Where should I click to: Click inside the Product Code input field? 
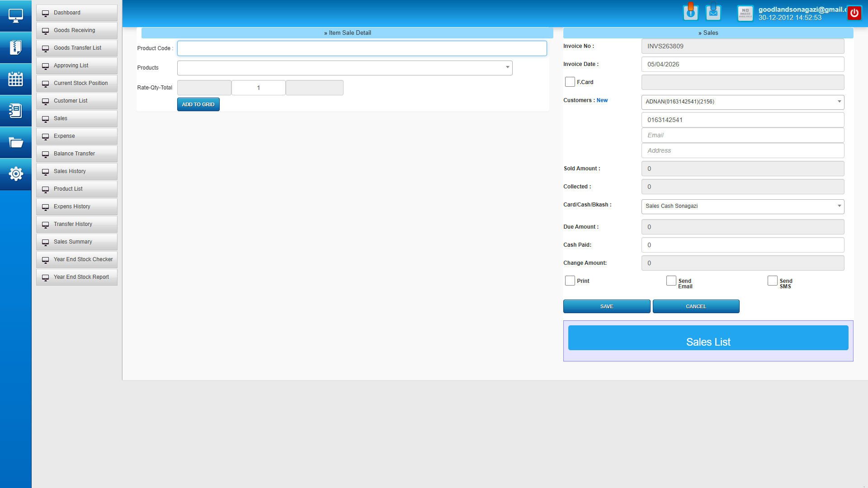362,48
